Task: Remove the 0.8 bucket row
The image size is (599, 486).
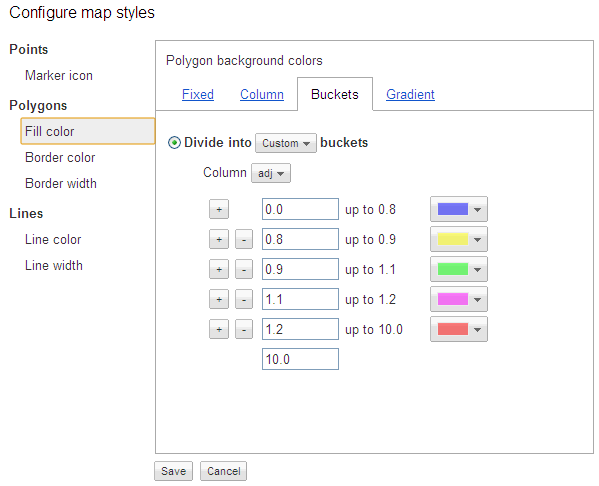Action: [x=244, y=239]
